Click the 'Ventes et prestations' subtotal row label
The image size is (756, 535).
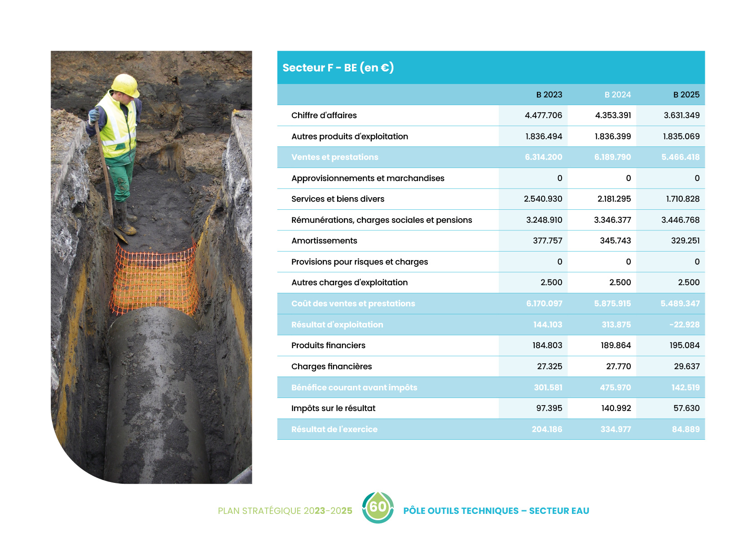[x=334, y=157]
